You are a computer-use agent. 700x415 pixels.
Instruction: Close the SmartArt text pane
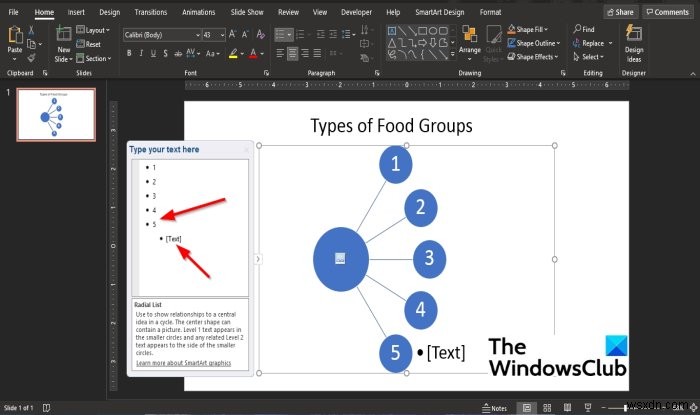pyautogui.click(x=246, y=149)
